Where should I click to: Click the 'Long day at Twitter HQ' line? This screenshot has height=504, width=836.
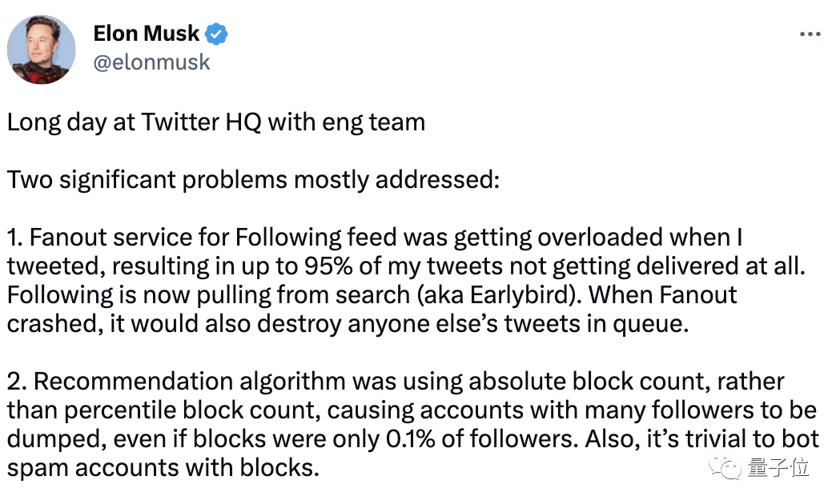[216, 123]
